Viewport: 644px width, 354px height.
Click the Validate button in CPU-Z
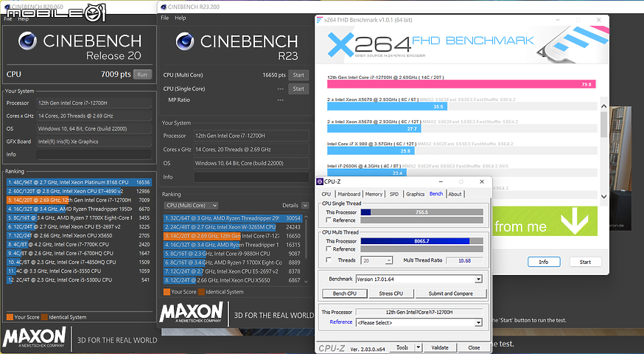[440, 348]
